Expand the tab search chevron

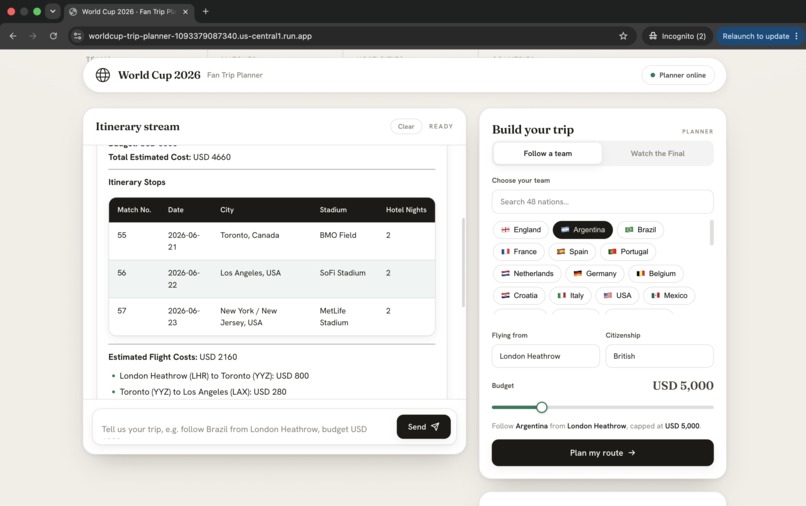point(52,11)
